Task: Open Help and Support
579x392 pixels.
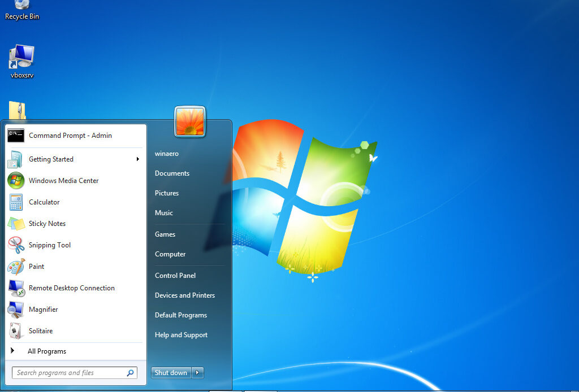Action: [181, 334]
